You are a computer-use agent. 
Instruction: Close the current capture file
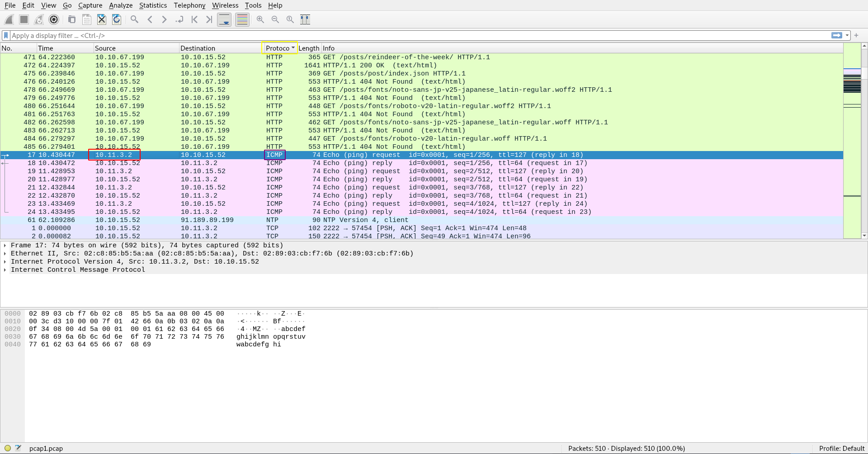(102, 19)
